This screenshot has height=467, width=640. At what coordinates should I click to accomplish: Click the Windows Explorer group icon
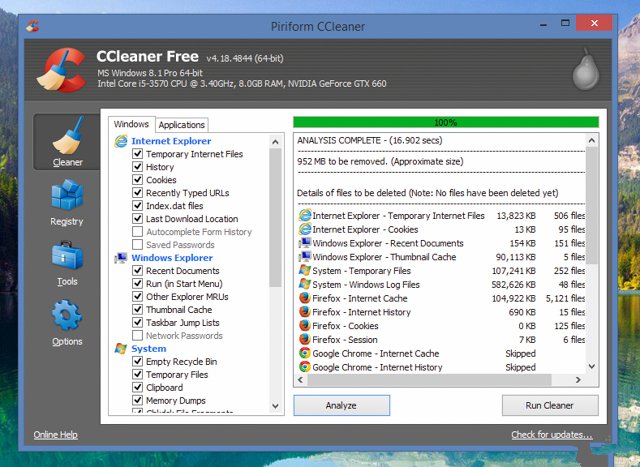(121, 258)
